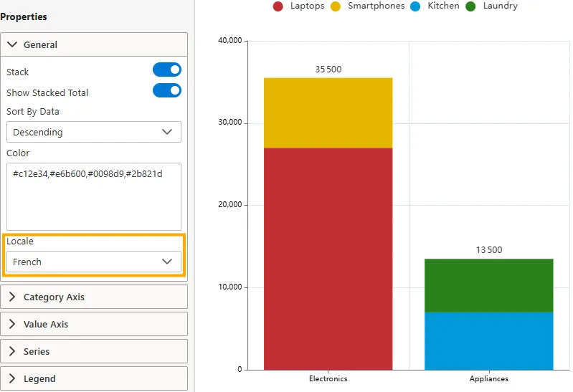The image size is (573, 392).
Task: Click the Appliances category axis label
Action: 488,378
